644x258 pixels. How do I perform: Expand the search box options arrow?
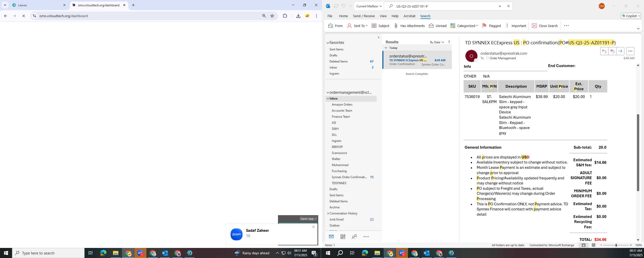pos(500,6)
